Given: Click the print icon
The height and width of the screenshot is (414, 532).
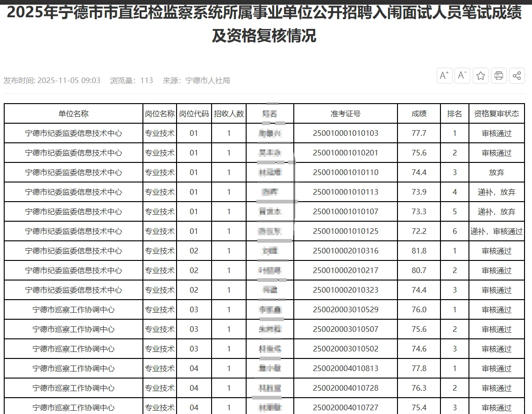Looking at the screenshot, I should click(498, 75).
